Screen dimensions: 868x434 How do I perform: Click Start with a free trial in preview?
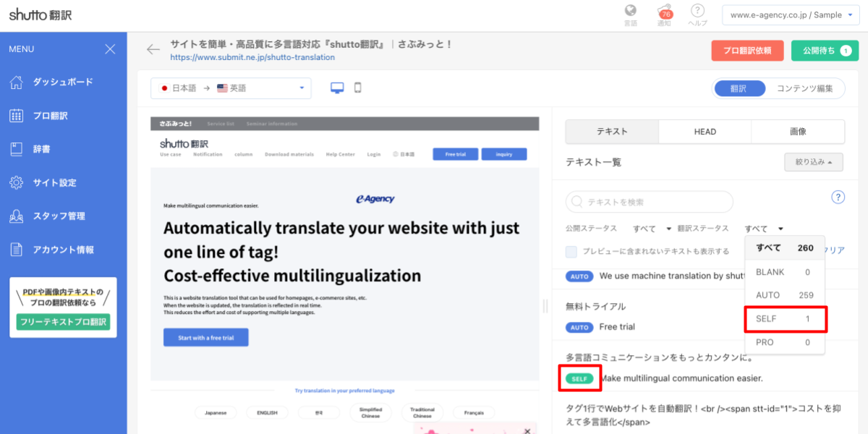pos(205,337)
